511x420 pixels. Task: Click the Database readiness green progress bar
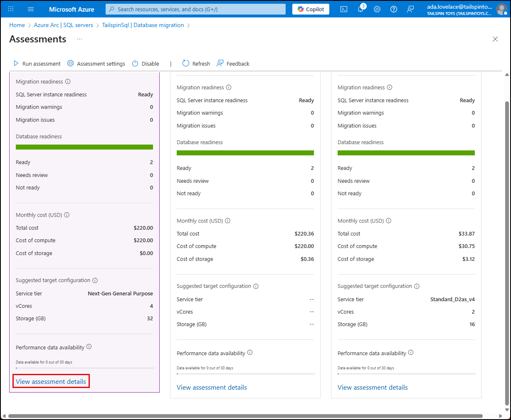click(84, 147)
